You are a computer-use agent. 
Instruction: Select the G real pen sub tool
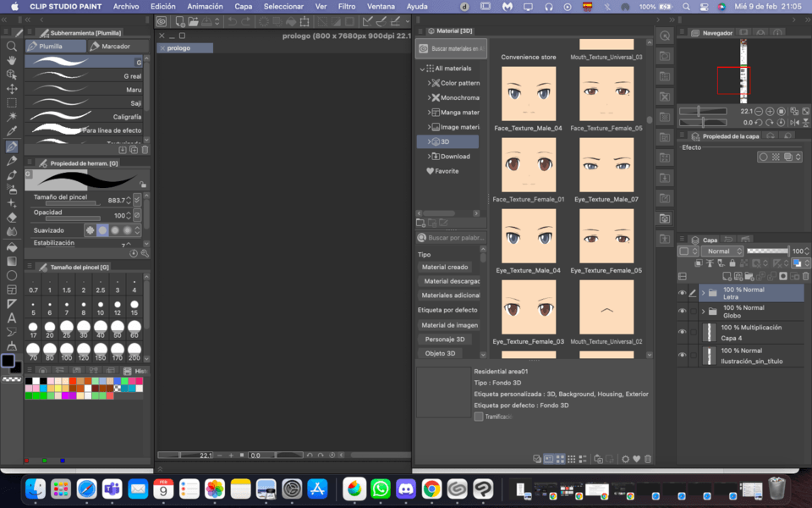(84, 75)
